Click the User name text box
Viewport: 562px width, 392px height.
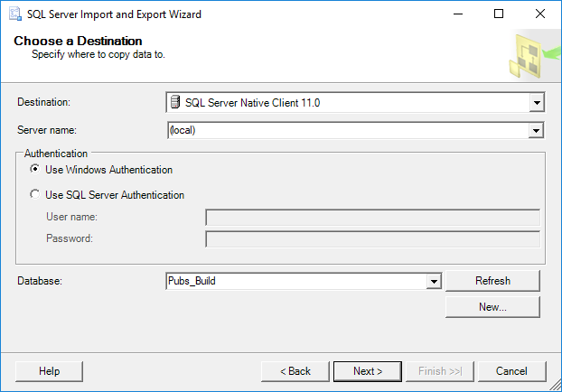tap(372, 217)
